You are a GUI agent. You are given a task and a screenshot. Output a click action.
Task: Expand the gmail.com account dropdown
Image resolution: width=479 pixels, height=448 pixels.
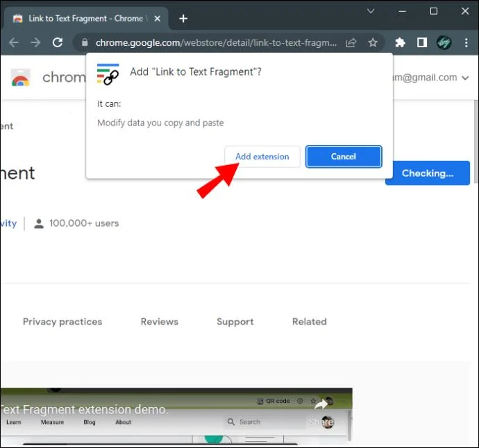[x=465, y=78]
